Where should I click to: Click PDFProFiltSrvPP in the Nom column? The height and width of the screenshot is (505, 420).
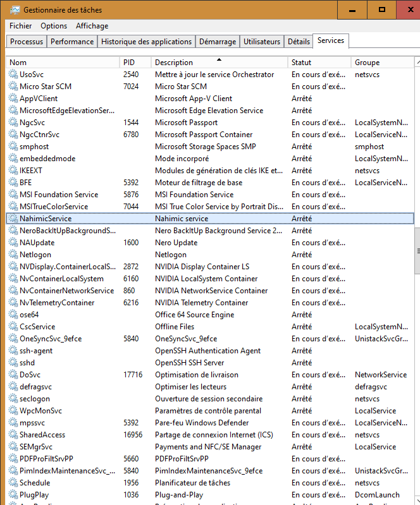(46, 459)
